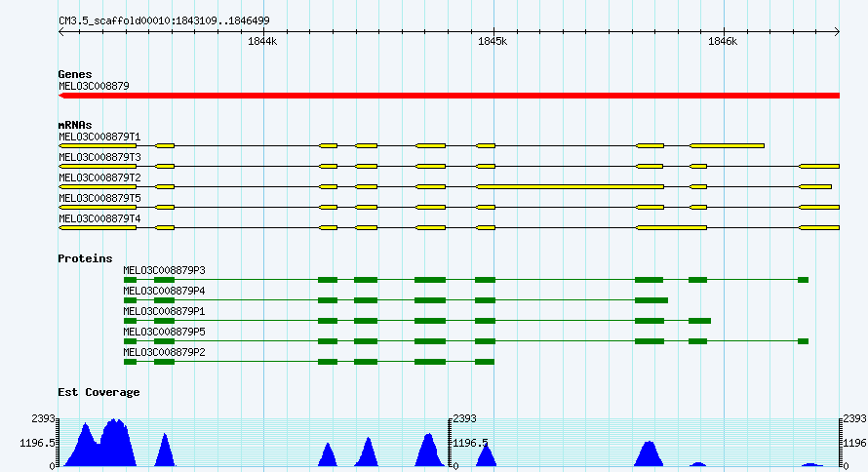868x472 pixels.
Task: Click the right arrow end of the ruler
Action: click(837, 32)
